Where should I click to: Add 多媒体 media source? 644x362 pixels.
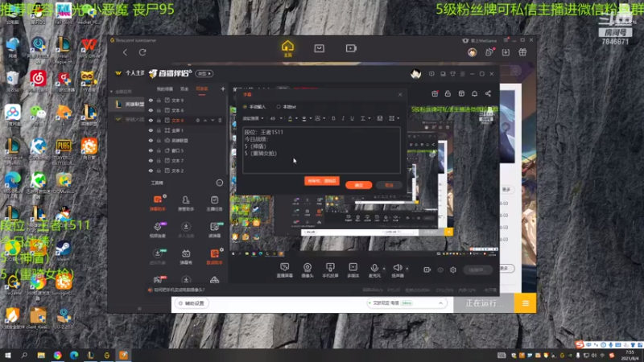pyautogui.click(x=353, y=270)
